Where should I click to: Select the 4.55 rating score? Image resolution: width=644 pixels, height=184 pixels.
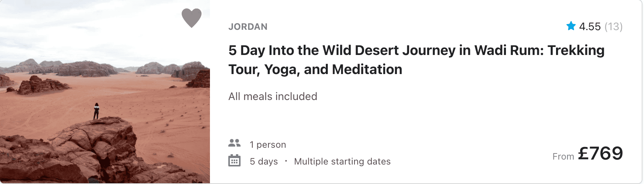pyautogui.click(x=590, y=26)
